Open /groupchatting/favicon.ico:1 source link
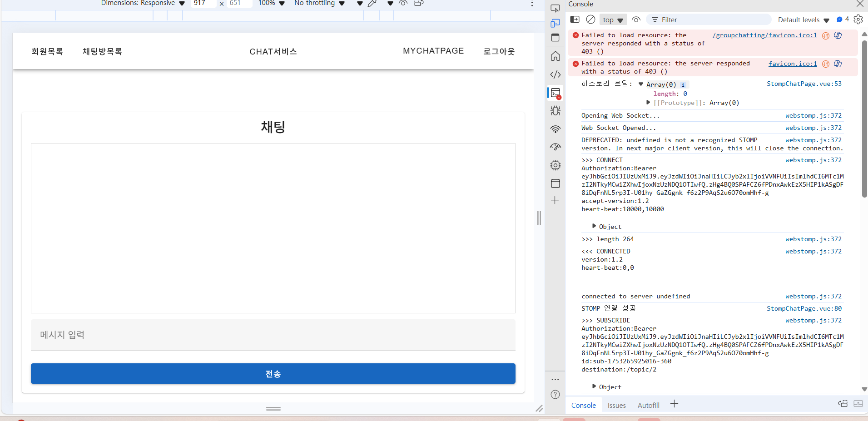The width and height of the screenshot is (868, 421). click(764, 35)
